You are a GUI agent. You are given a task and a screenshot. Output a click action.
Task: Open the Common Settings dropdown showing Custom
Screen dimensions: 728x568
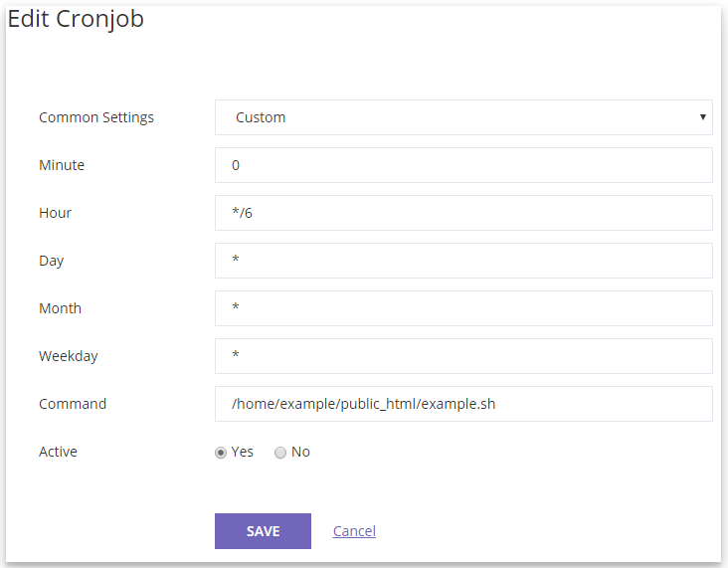(463, 117)
